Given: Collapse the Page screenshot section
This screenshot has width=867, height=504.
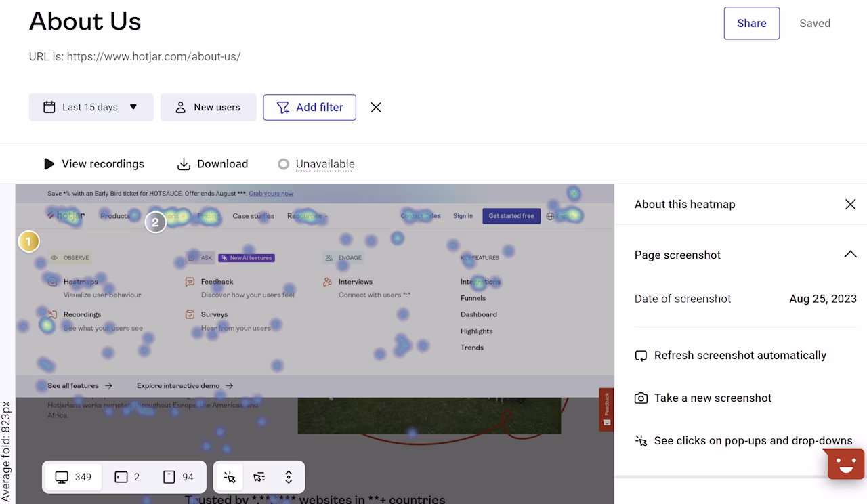Looking at the screenshot, I should pyautogui.click(x=850, y=255).
